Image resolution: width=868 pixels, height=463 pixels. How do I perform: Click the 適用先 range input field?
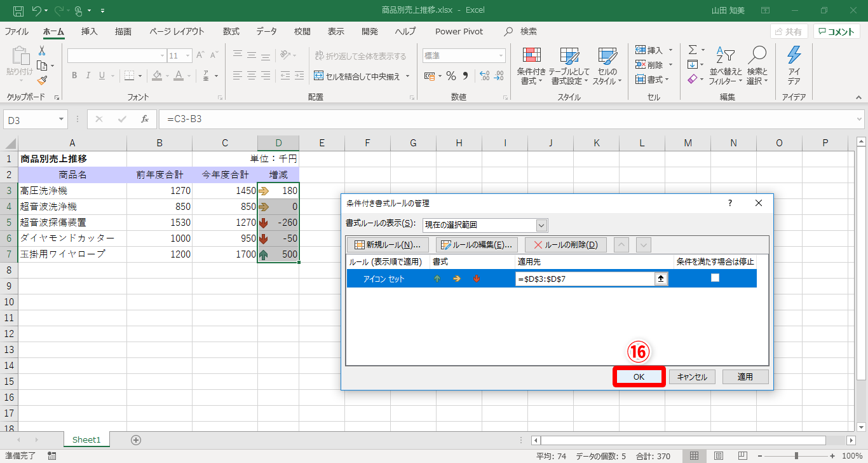(585, 279)
